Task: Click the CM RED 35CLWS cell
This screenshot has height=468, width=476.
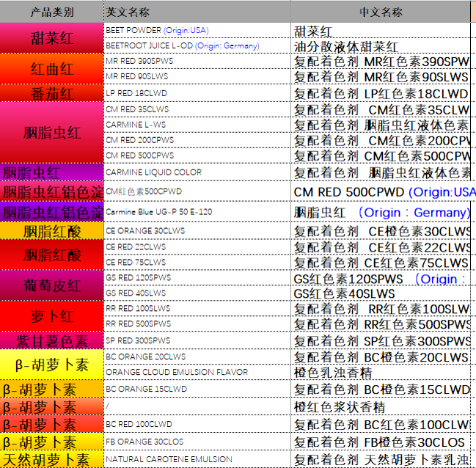Action: click(x=197, y=109)
